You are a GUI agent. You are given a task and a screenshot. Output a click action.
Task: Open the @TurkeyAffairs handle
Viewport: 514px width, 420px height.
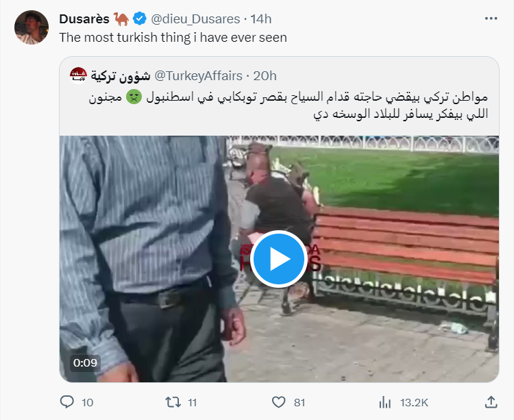tap(198, 75)
